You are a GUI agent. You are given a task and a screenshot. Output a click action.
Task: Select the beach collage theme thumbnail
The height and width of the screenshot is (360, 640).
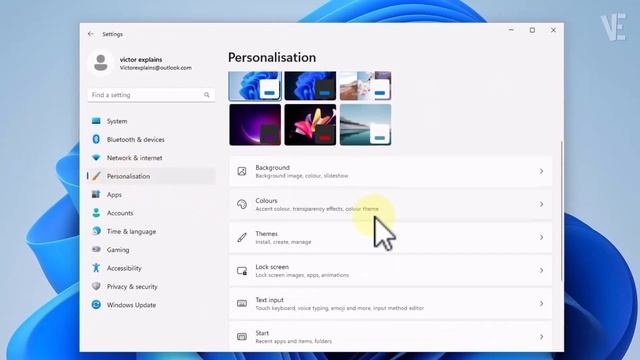click(x=365, y=86)
